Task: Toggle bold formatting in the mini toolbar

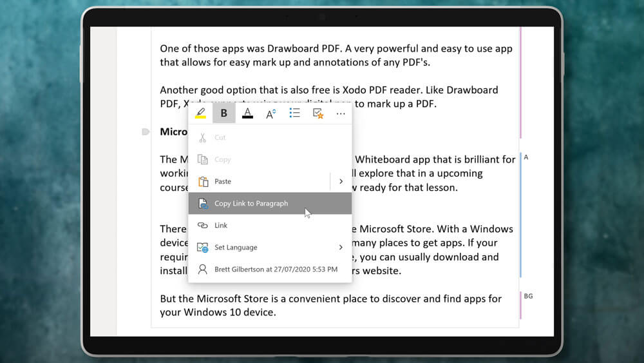Action: click(x=224, y=113)
